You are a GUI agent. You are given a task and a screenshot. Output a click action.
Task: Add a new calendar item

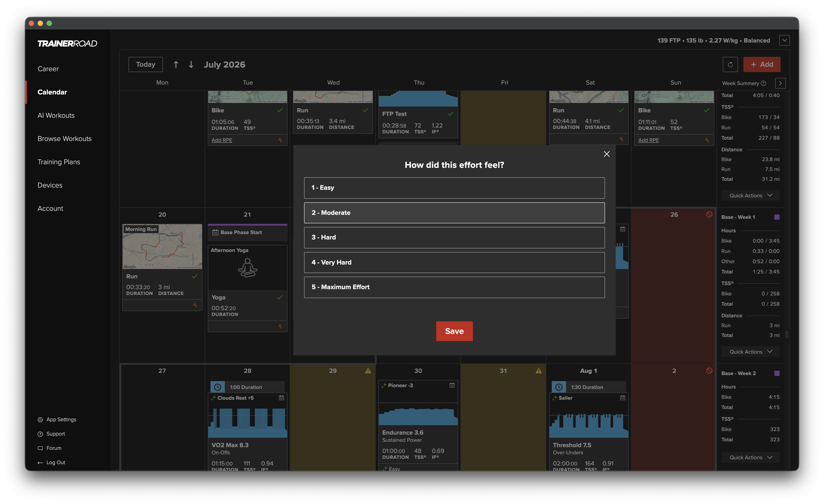(x=762, y=64)
